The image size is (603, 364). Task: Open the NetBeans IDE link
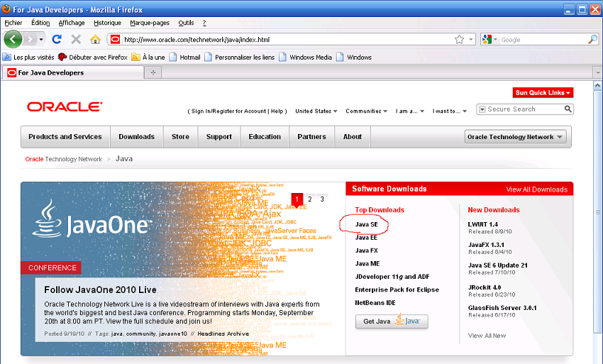(375, 303)
